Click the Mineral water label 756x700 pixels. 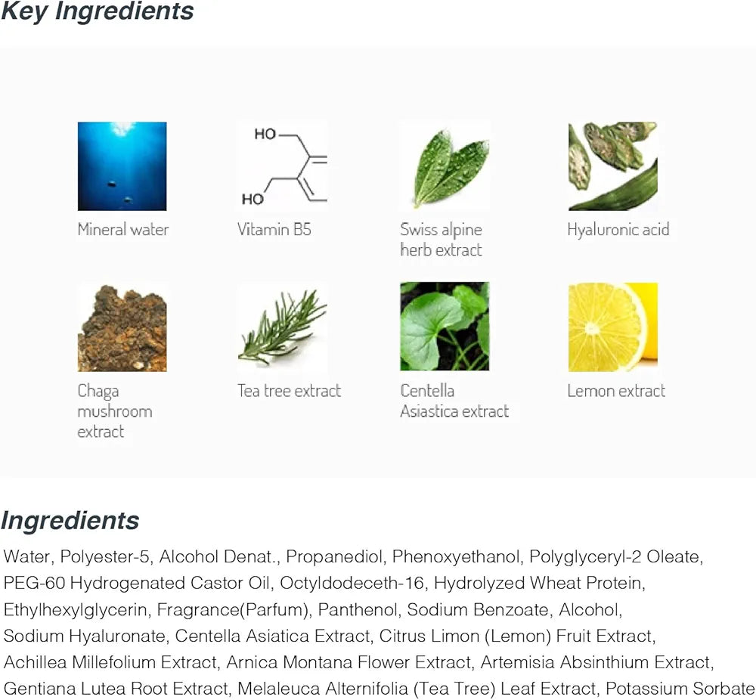click(123, 230)
